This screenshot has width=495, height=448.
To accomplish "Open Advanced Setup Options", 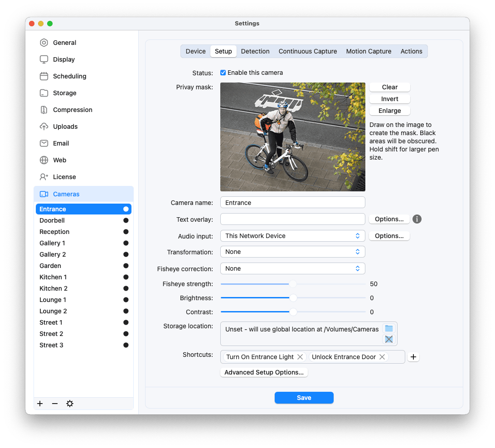I will tap(264, 372).
